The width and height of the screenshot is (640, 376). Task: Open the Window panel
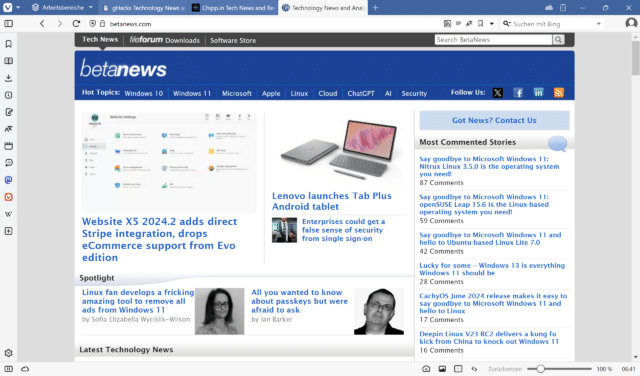pyautogui.click(x=8, y=146)
